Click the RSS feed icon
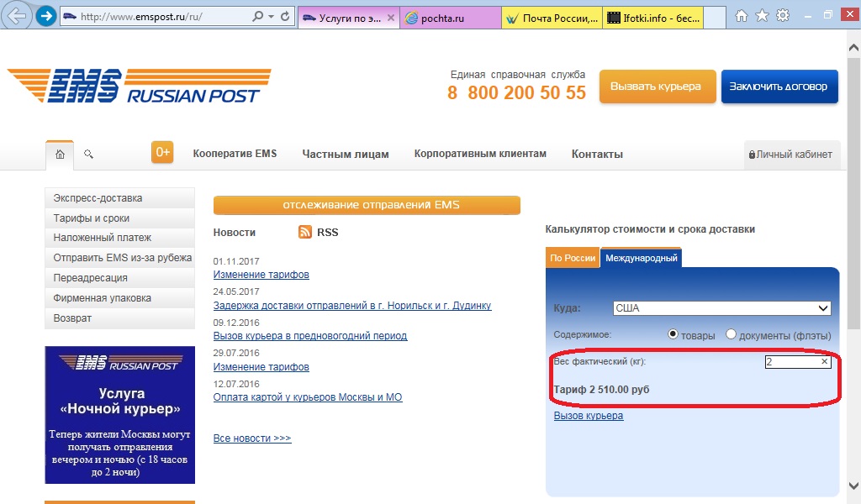 [305, 232]
